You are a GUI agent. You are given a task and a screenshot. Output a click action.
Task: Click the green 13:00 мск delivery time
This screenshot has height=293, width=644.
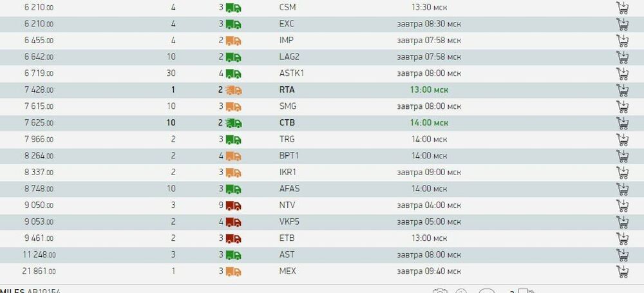click(x=429, y=90)
